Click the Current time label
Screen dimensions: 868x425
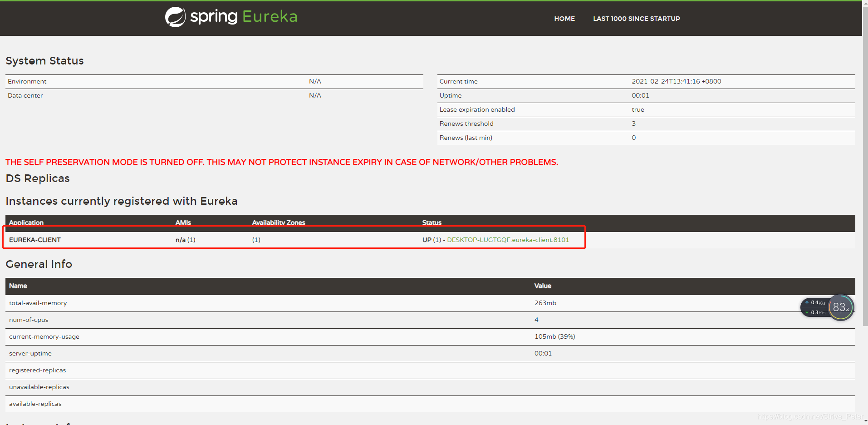(458, 81)
